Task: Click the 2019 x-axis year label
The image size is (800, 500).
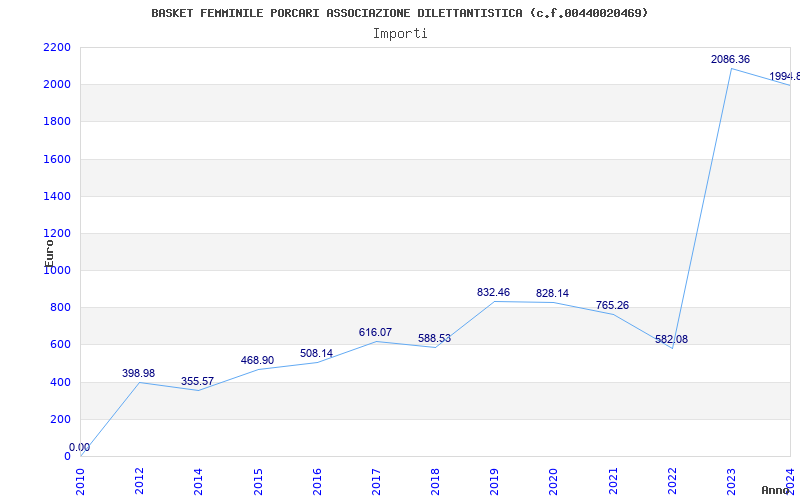Action: [x=494, y=482]
